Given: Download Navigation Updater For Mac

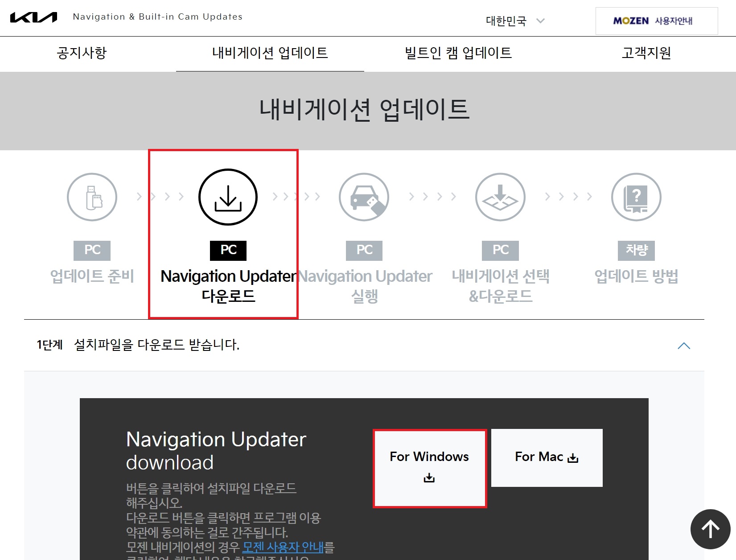Looking at the screenshot, I should pos(547,458).
